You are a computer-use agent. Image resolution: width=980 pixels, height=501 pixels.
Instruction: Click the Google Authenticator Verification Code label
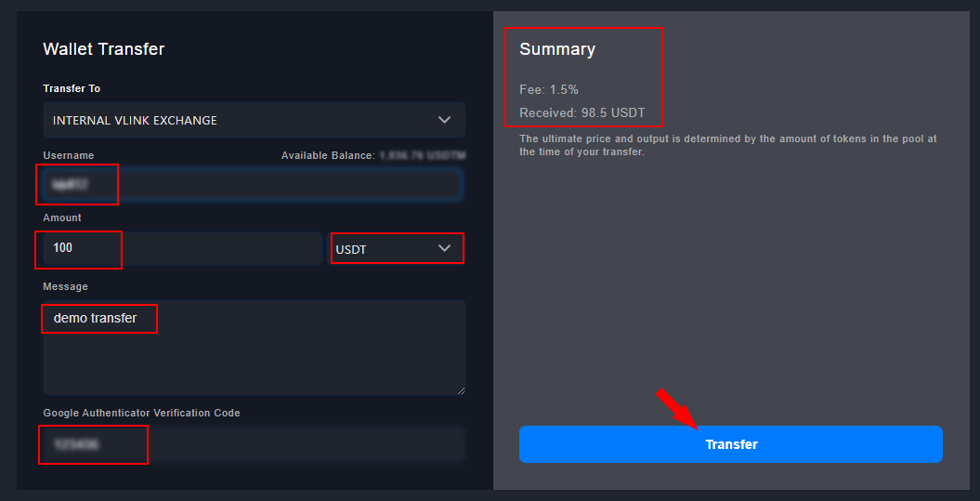(x=141, y=413)
